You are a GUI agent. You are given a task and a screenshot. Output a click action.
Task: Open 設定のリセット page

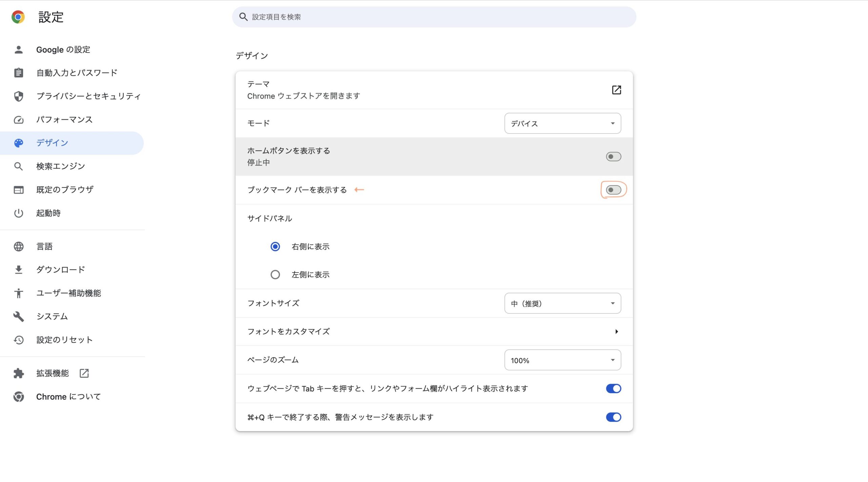click(x=72, y=340)
